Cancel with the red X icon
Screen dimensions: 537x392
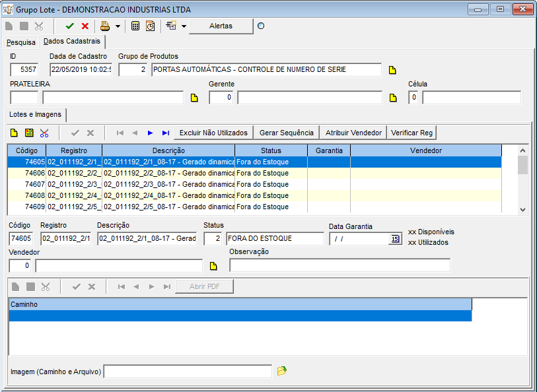pos(85,26)
